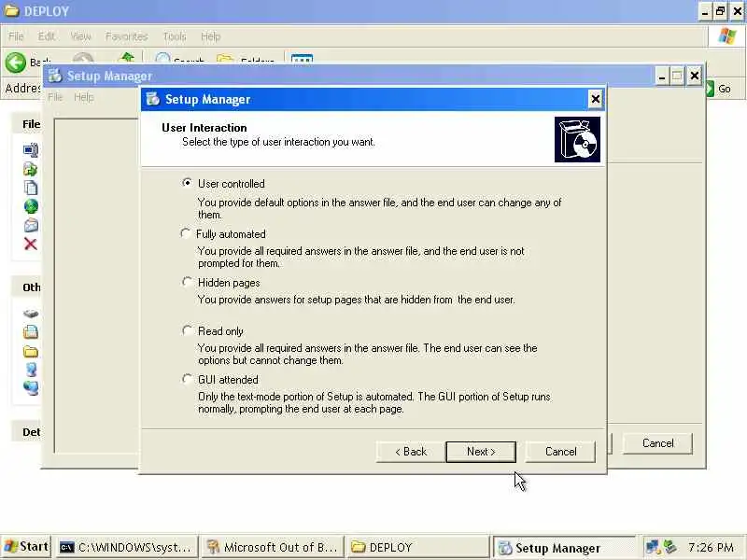Screen dimensions: 747x560
Task: Open Help menu in background Setup Manager
Action: tap(83, 97)
